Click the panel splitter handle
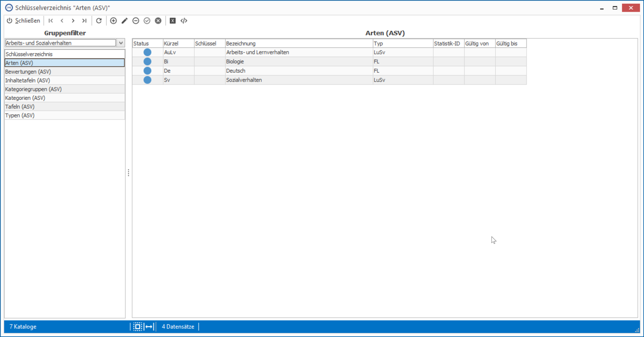The width and height of the screenshot is (644, 337). coord(129,173)
